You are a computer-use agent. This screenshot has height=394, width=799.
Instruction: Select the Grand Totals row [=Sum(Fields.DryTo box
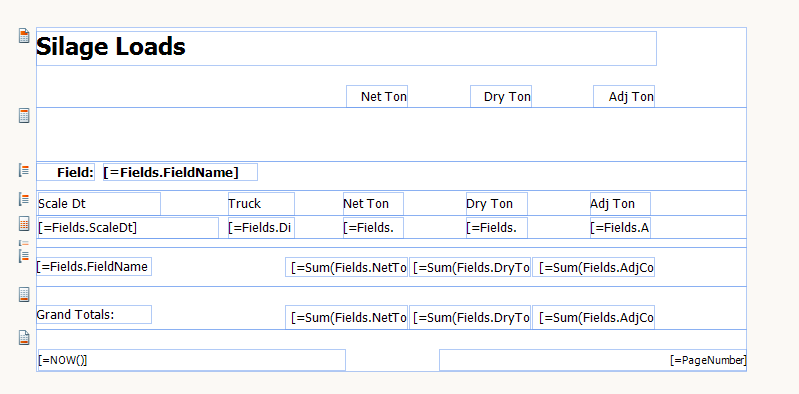(x=470, y=317)
